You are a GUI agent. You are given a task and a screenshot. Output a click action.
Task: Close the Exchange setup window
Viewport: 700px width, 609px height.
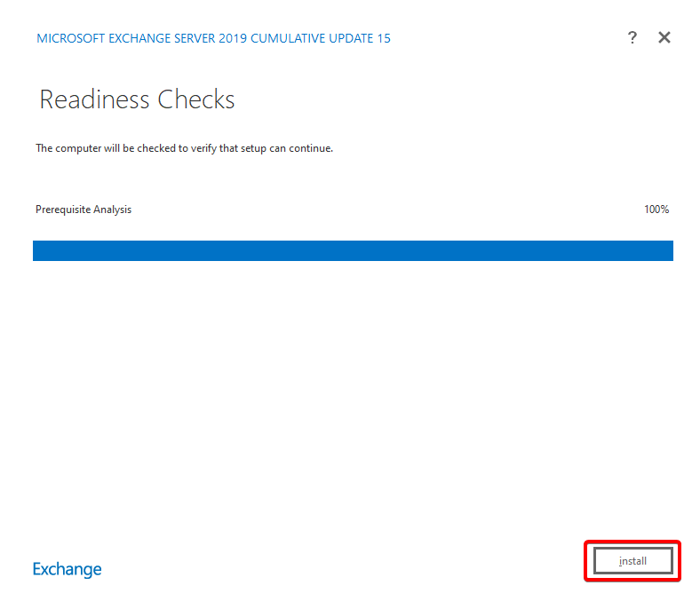(664, 37)
